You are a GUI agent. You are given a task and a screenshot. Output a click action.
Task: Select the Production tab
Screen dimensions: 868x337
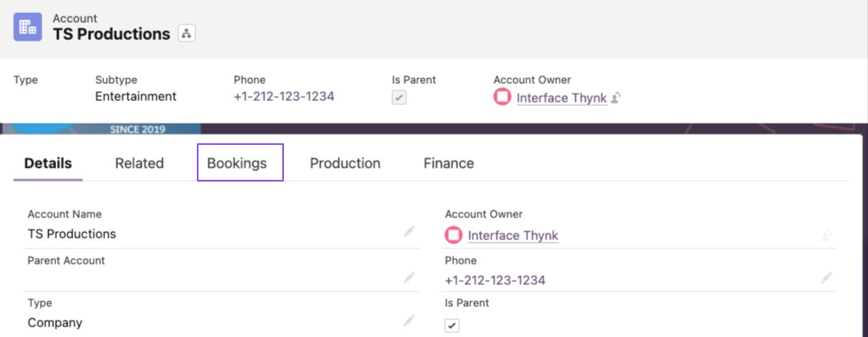pyautogui.click(x=345, y=163)
